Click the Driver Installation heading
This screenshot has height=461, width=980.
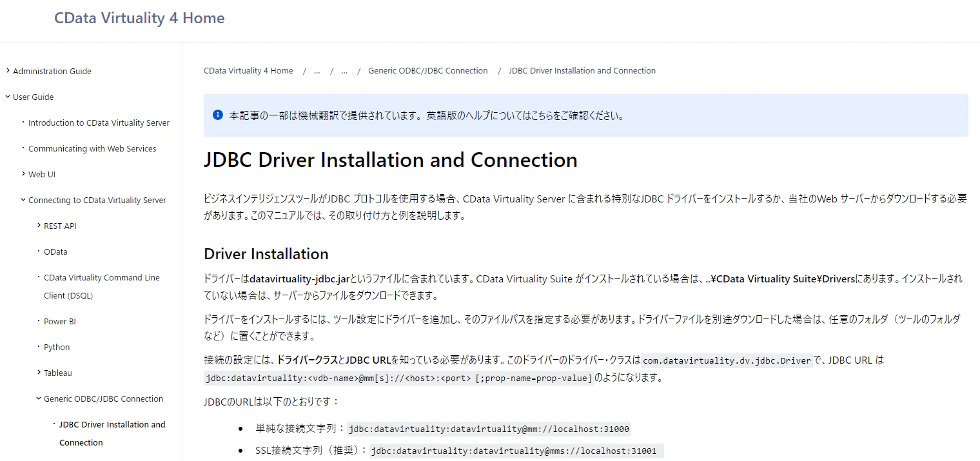pos(266,253)
